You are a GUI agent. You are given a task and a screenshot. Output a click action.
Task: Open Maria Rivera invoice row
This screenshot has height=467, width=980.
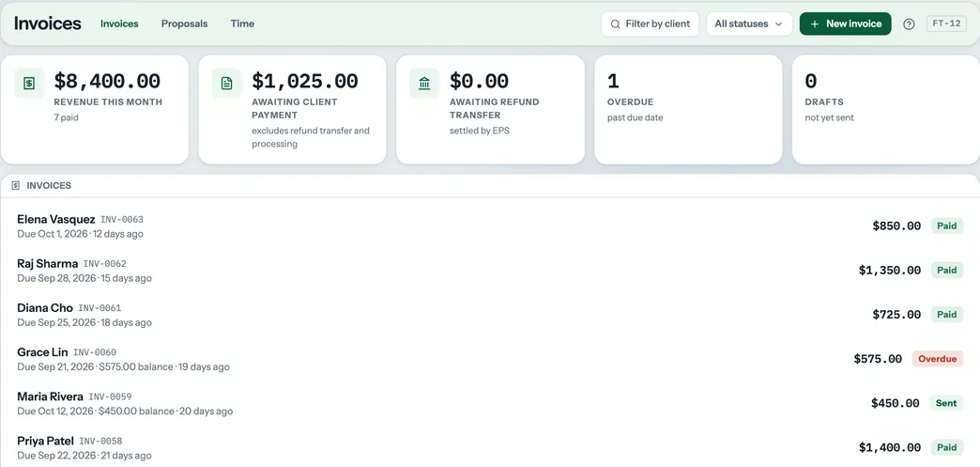click(490, 403)
